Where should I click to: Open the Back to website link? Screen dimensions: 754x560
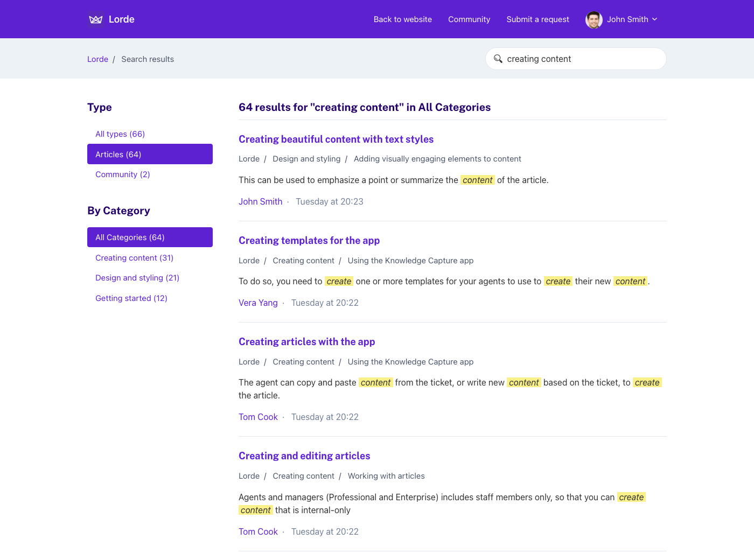click(403, 19)
